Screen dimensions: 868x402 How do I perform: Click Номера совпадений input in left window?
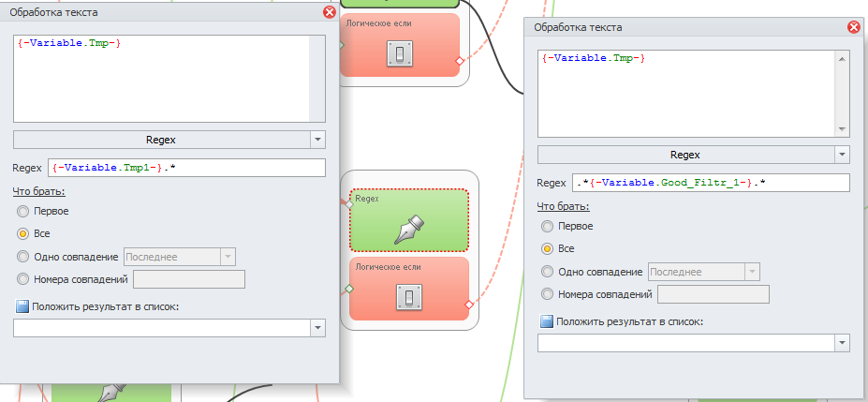pos(189,279)
